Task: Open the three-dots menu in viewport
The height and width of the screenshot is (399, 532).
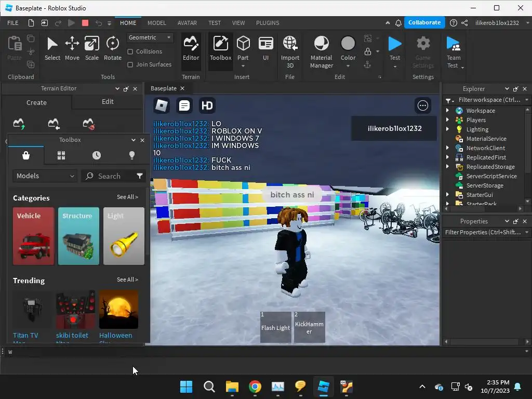Action: pos(423,105)
